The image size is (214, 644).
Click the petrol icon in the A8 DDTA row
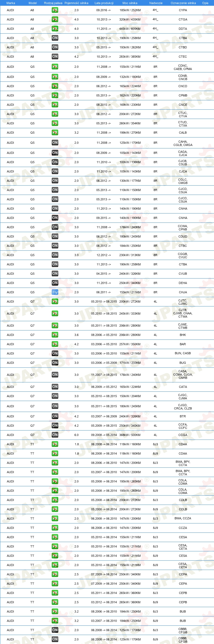[x=55, y=29]
